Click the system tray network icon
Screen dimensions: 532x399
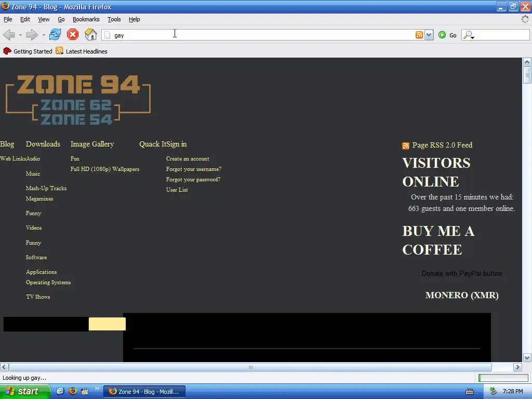pos(494,391)
